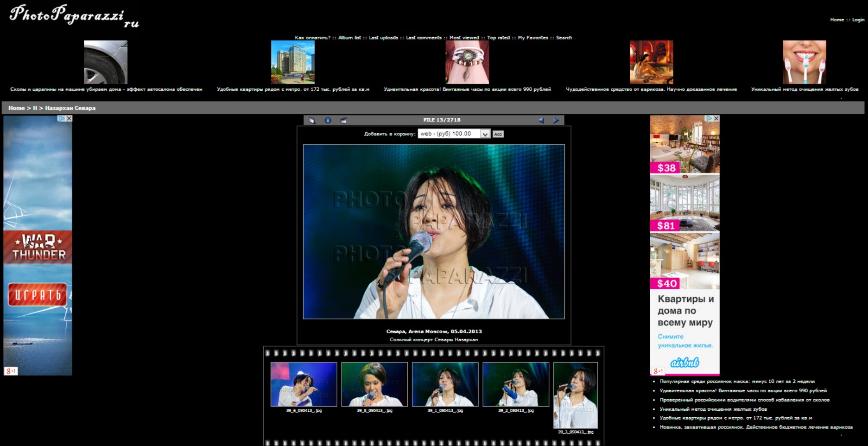Select thumbnail 39_3_050413_.jpg in the filmstrip
The width and height of the screenshot is (868, 446).
point(575,395)
